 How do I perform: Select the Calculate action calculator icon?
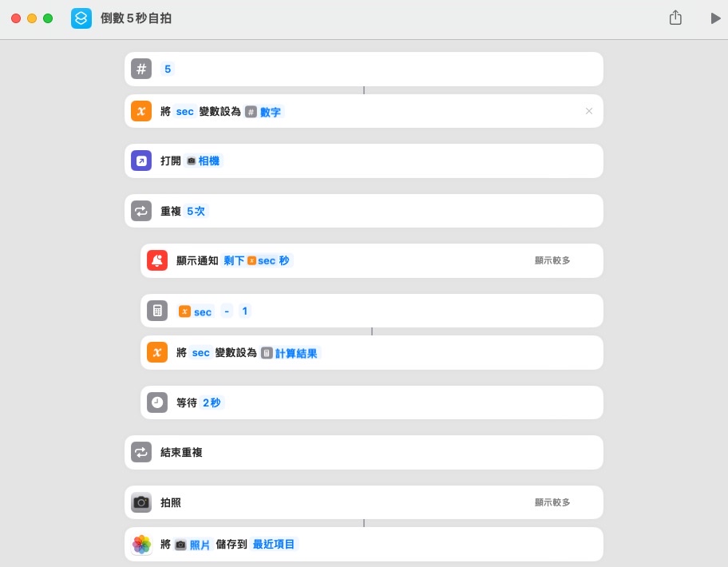click(x=157, y=311)
